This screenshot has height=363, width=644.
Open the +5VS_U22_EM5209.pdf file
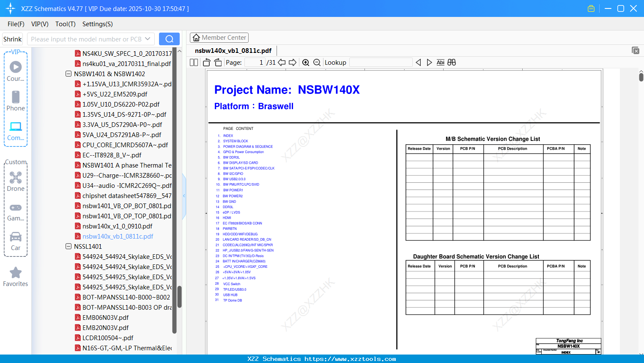115,94
